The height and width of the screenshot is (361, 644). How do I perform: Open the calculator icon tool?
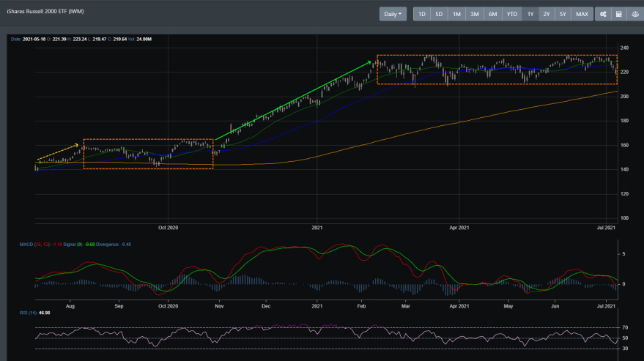coord(618,14)
